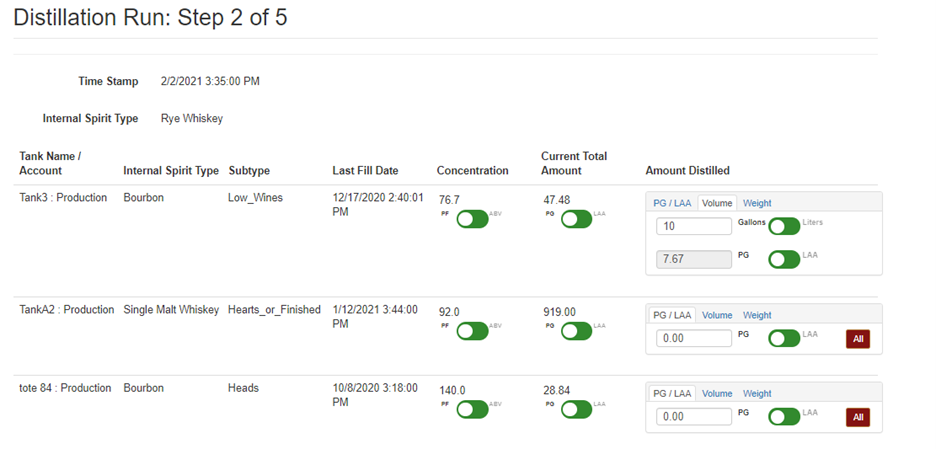The image size is (936, 449).
Task: Switch Tank3 current amount PG/LAA toggle
Action: (577, 219)
